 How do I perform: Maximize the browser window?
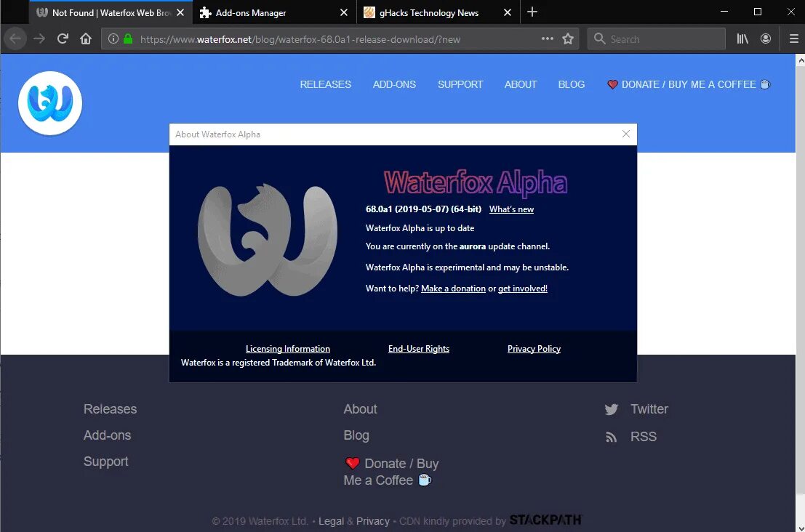pyautogui.click(x=757, y=12)
